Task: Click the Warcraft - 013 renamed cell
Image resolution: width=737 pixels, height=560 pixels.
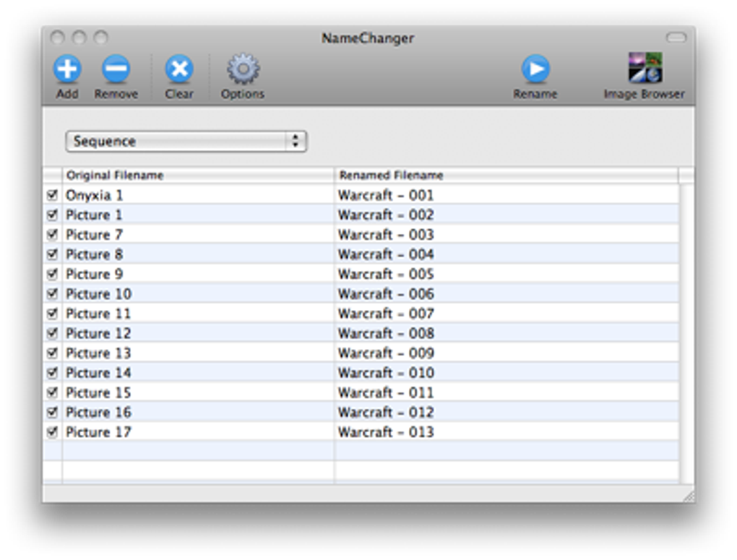Action: 507,432
